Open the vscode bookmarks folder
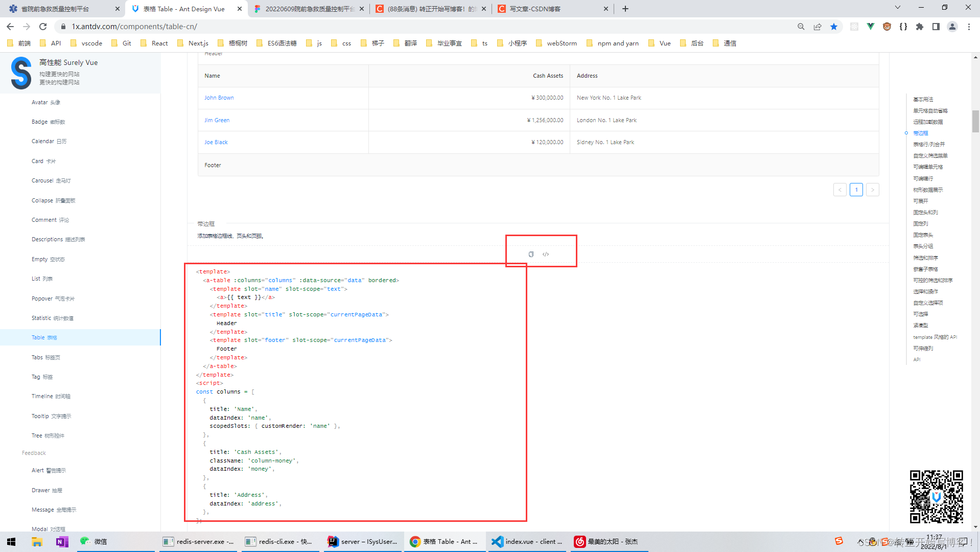980x552 pixels. pos(86,43)
